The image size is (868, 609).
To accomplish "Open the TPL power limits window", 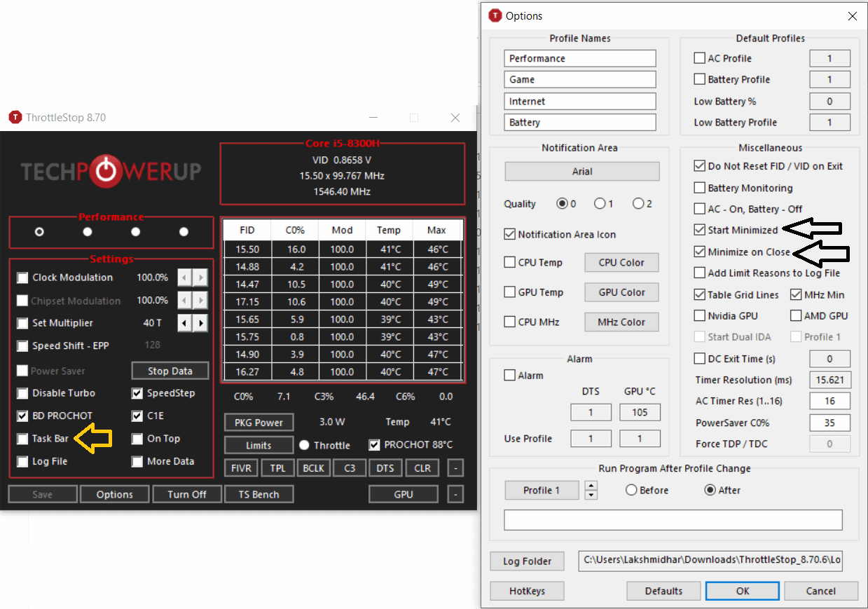I will 277,467.
